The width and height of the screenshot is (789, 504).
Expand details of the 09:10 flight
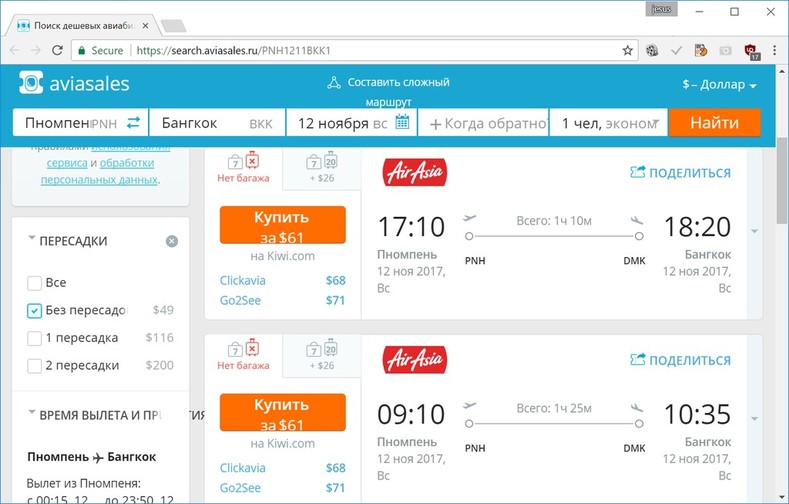[754, 418]
